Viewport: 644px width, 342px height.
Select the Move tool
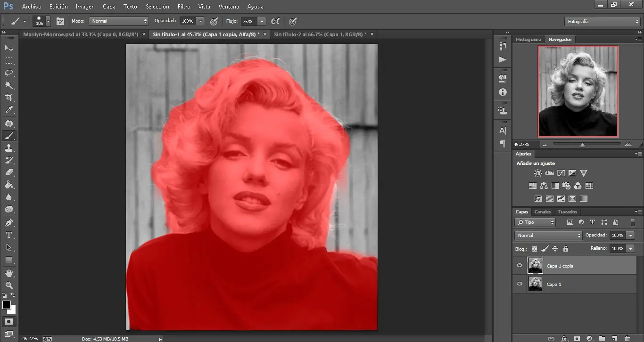click(9, 49)
